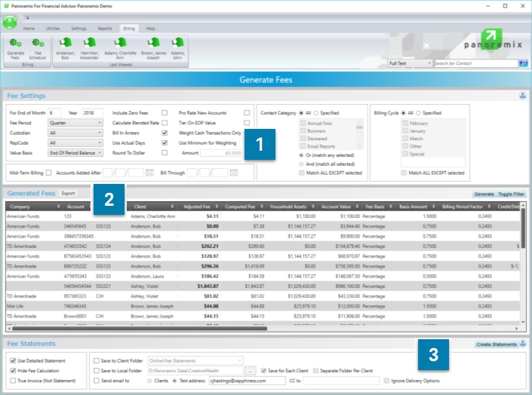The image size is (532, 395).
Task: Switch to the Utilities tab
Action: coord(53,29)
